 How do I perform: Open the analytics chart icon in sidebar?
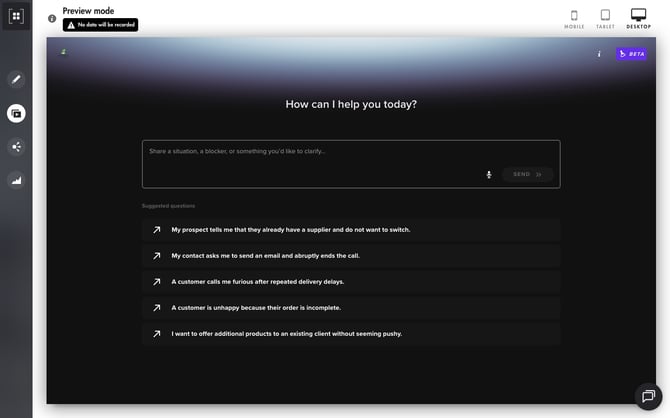pyautogui.click(x=16, y=181)
